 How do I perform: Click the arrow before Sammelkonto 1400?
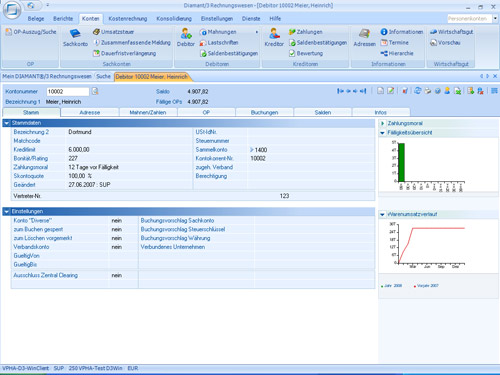[x=252, y=150]
